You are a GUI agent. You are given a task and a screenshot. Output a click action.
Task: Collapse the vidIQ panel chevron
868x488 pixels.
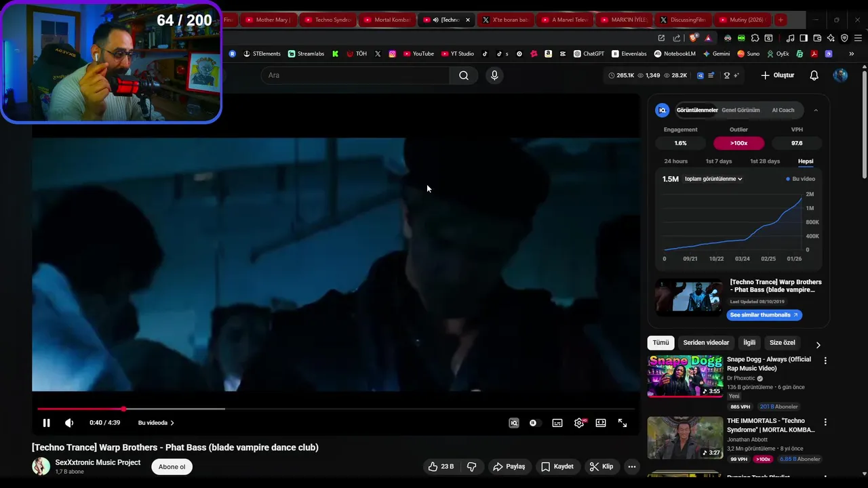816,110
